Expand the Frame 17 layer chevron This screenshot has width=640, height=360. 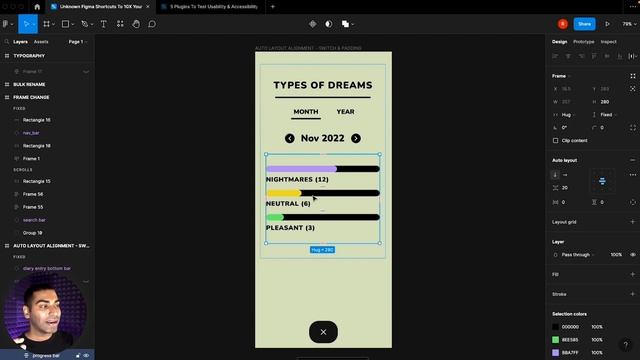(x=86, y=71)
